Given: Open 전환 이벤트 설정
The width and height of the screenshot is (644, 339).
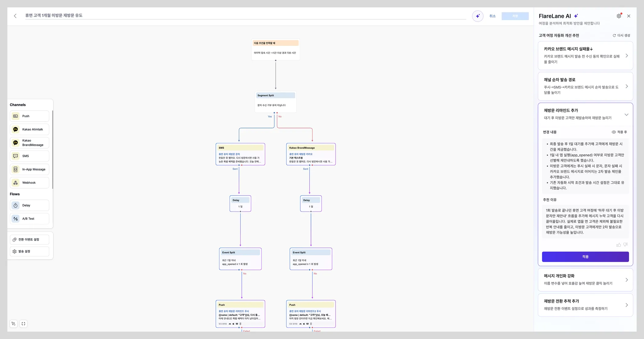Looking at the screenshot, I should [x=29, y=239].
